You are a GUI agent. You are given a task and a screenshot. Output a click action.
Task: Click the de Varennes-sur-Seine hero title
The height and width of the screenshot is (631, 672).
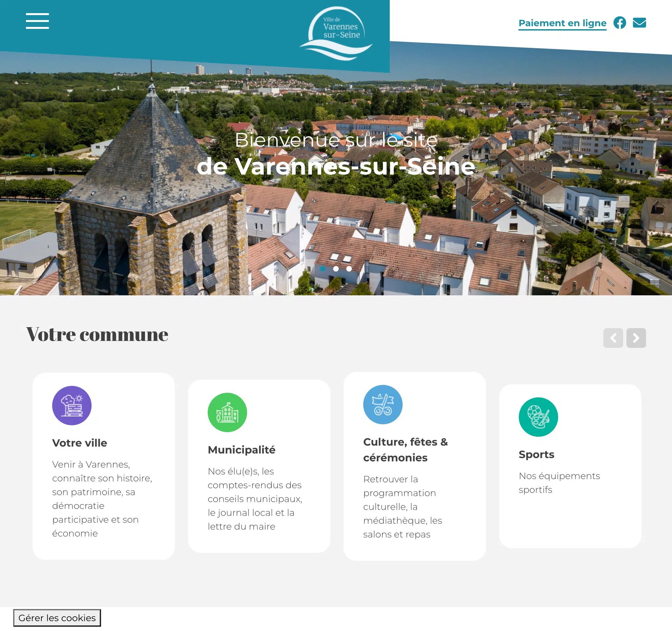click(336, 166)
